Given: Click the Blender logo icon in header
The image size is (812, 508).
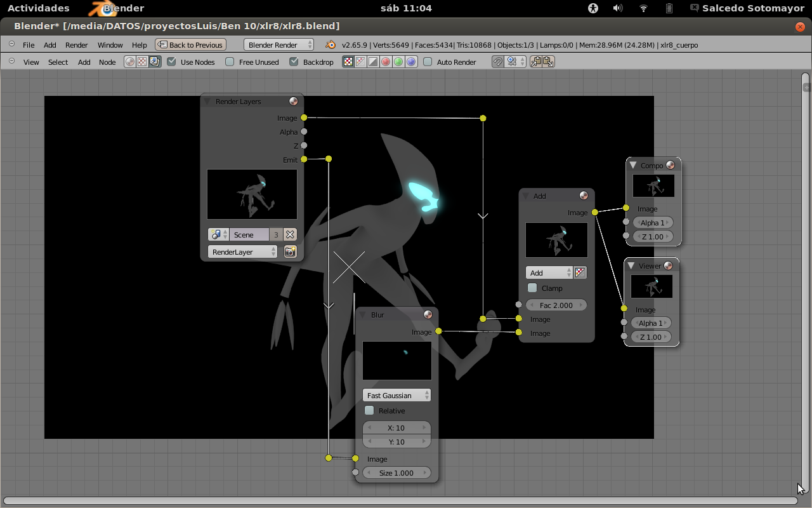Looking at the screenshot, I should pos(330,45).
